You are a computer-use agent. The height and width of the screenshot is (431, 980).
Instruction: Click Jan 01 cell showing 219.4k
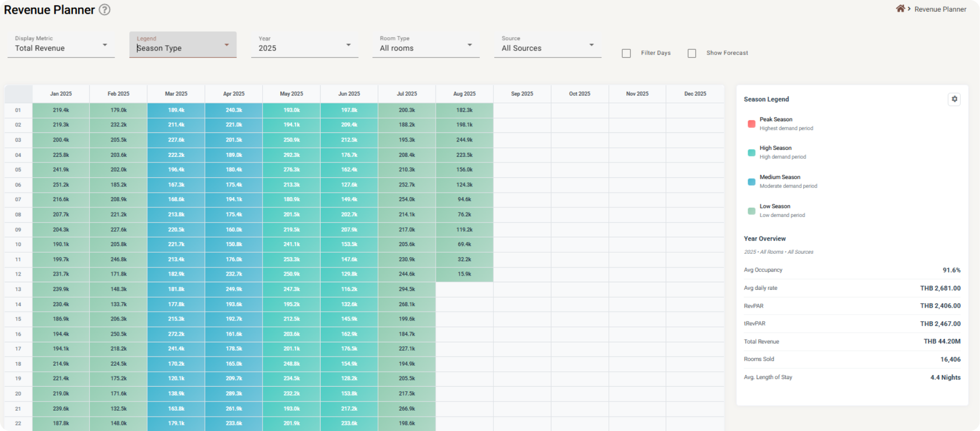pos(61,110)
